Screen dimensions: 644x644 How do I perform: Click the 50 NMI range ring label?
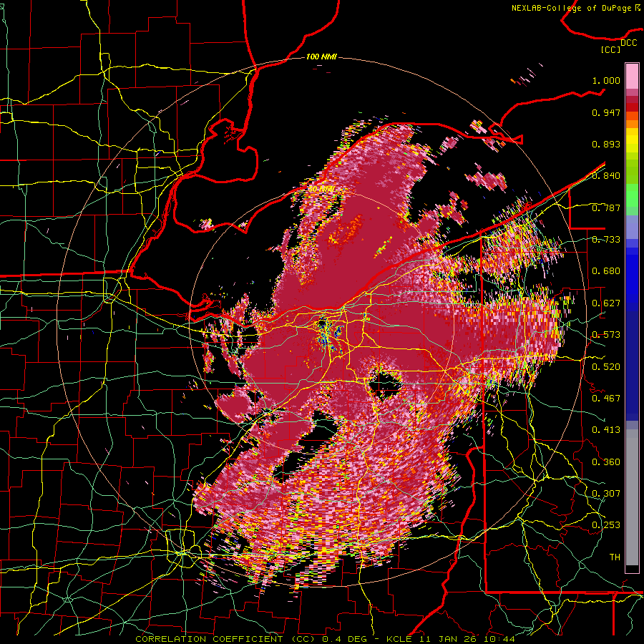coord(321,190)
